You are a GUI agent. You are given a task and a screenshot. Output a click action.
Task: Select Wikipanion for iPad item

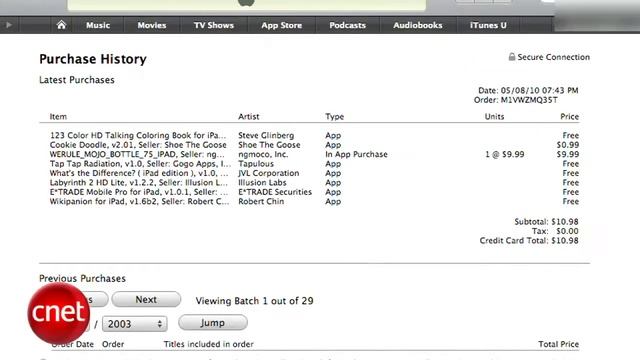click(x=140, y=201)
